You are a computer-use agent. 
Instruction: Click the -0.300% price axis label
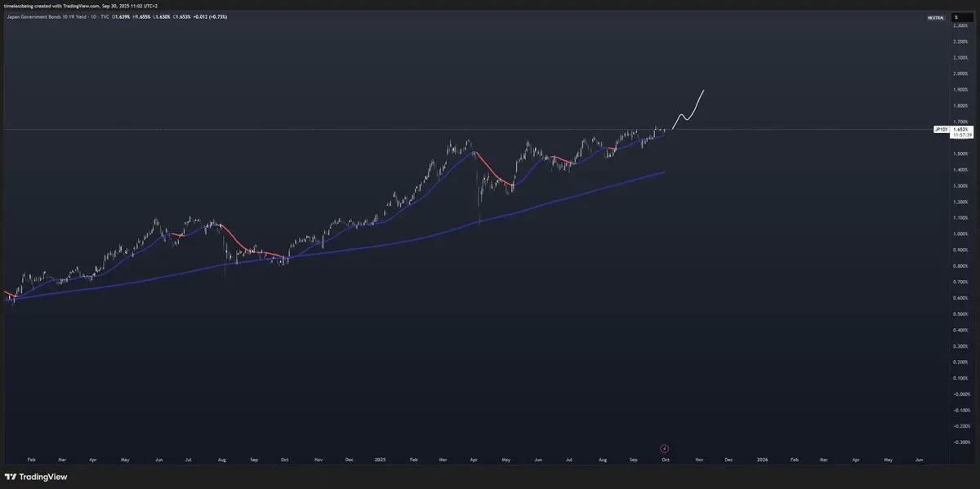(960, 442)
